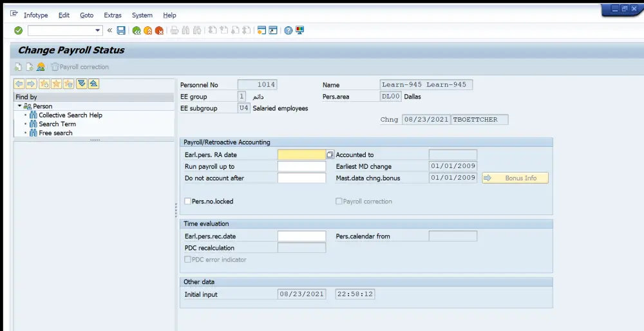Image resolution: width=644 pixels, height=331 pixels.
Task: Click the Last Page icon
Action: click(247, 30)
